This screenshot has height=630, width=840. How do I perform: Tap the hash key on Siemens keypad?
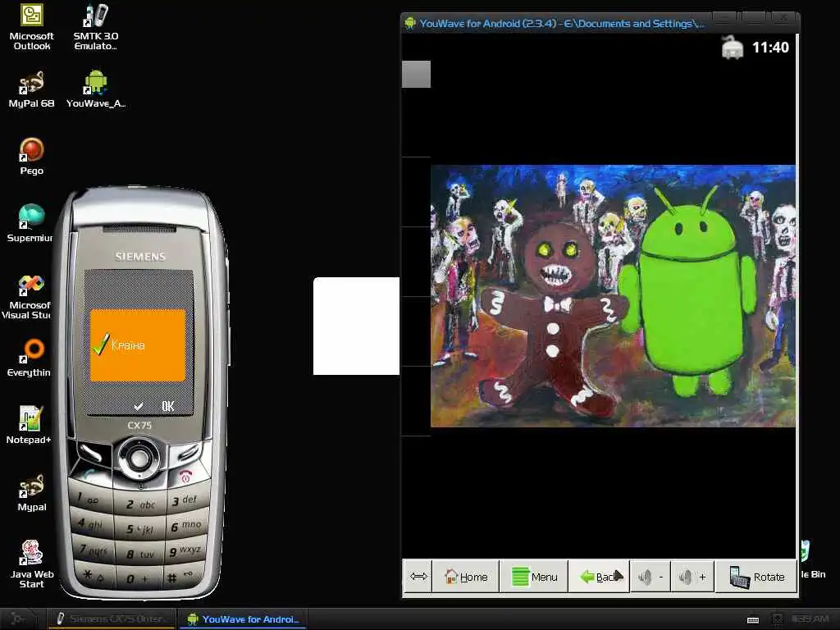[x=182, y=577]
